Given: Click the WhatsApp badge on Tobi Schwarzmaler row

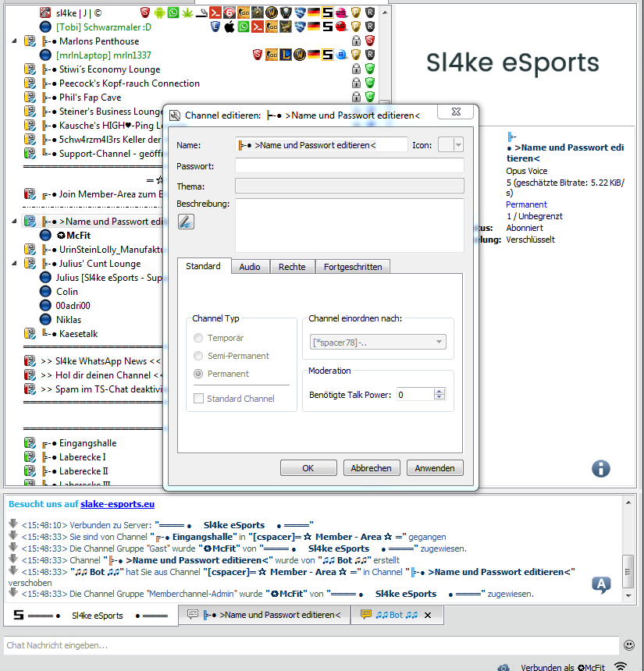Looking at the screenshot, I should pos(244,27).
